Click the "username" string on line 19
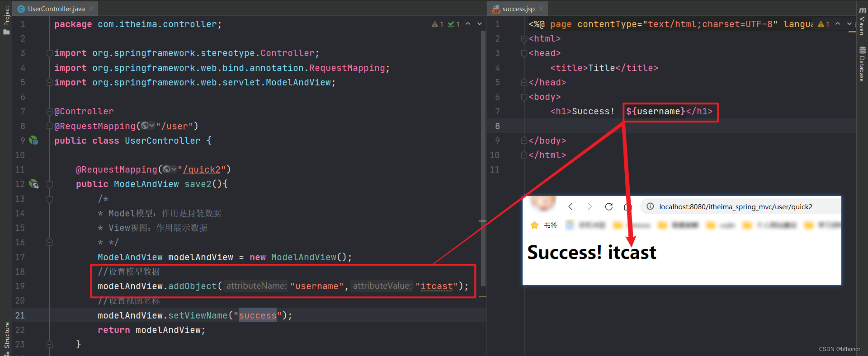This screenshot has height=356, width=868. click(317, 286)
